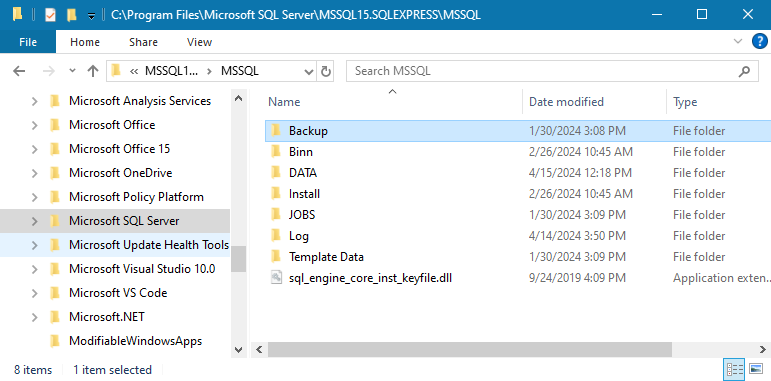
Task: Click the Template Data folder name
Action: [326, 257]
